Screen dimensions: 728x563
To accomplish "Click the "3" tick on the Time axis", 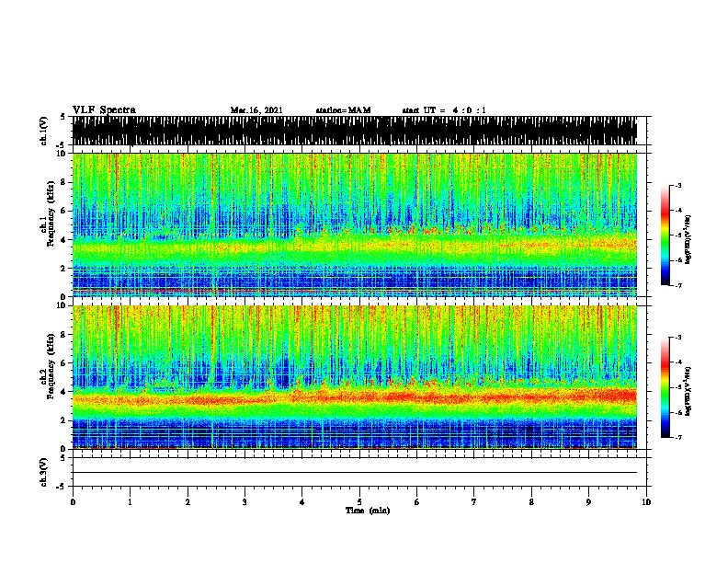I will [x=245, y=502].
